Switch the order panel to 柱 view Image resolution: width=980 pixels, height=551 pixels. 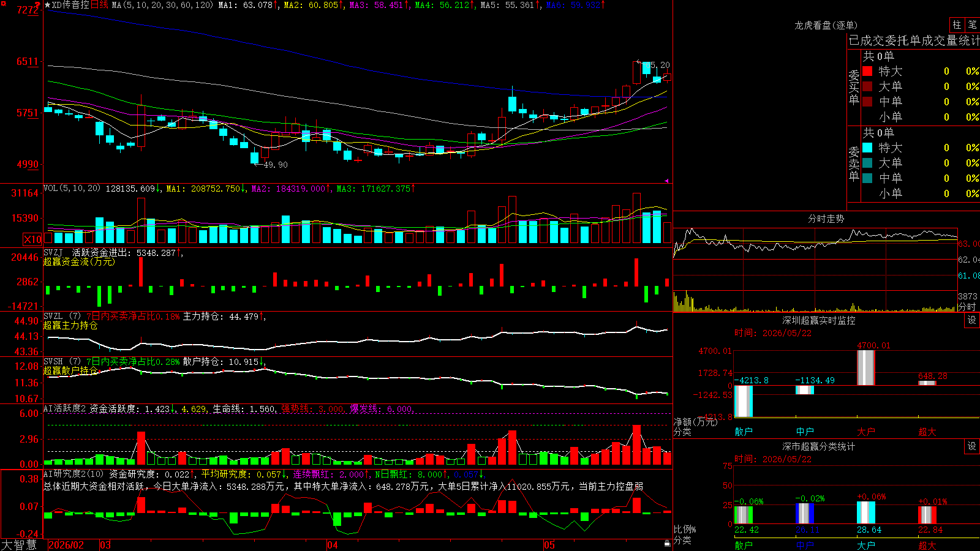click(957, 24)
